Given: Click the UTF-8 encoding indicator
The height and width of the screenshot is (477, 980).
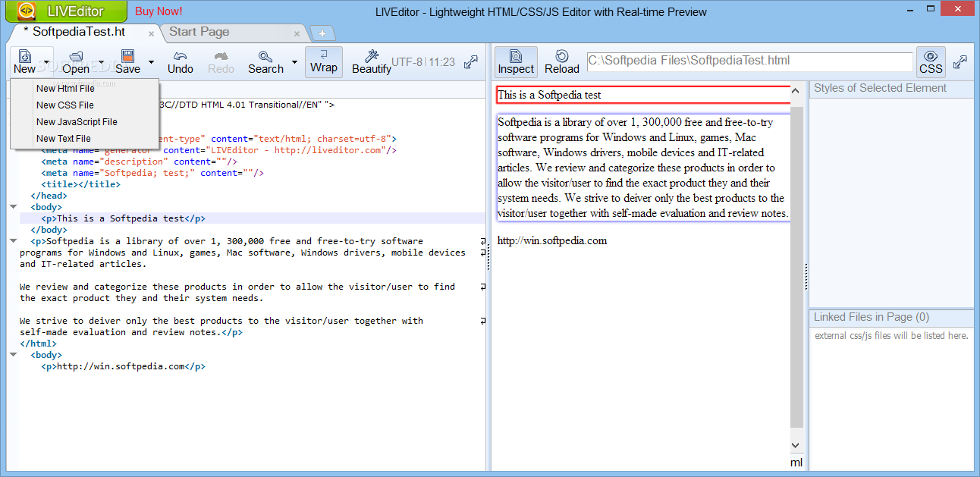Looking at the screenshot, I should click(407, 62).
